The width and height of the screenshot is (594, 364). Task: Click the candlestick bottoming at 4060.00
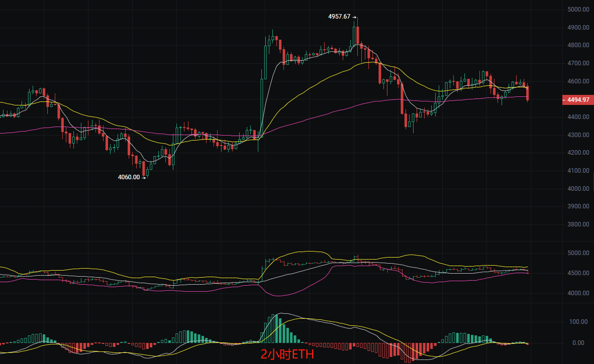coord(144,169)
